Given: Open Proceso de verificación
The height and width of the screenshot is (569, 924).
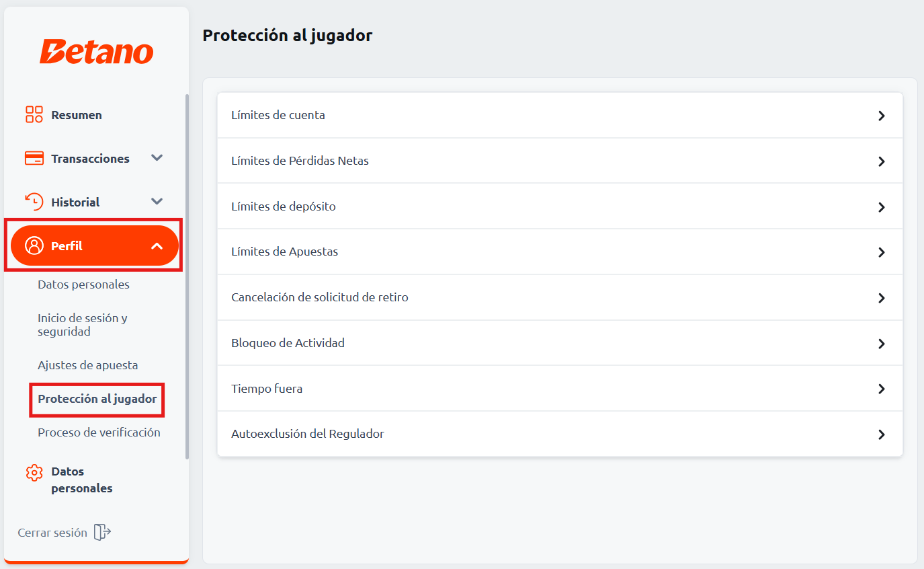Looking at the screenshot, I should [x=99, y=432].
